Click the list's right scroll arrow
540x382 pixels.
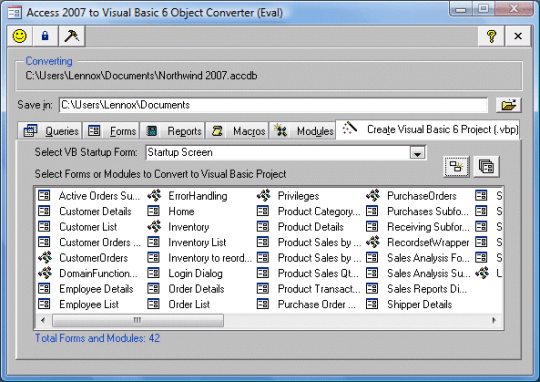point(494,320)
